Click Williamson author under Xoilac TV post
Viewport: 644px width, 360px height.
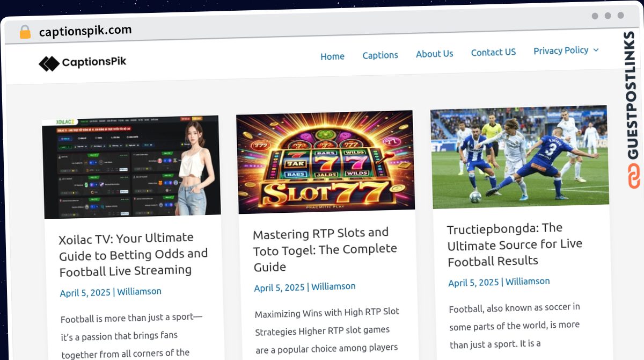(139, 291)
